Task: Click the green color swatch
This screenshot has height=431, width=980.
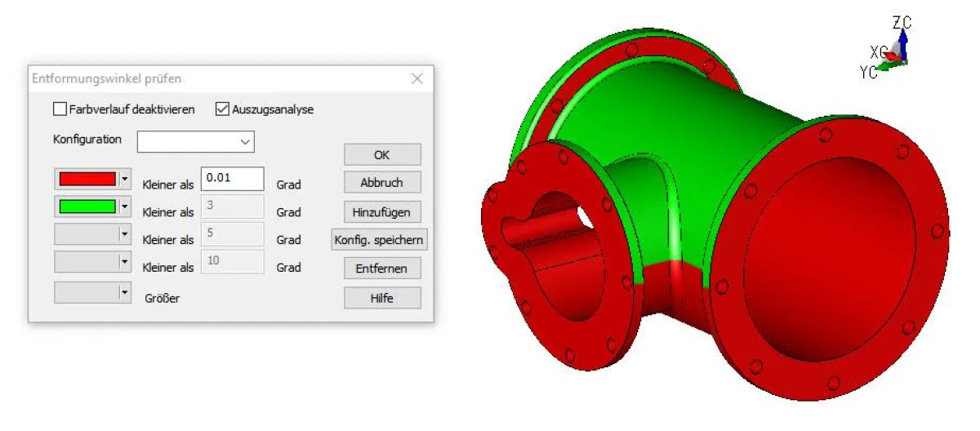Action: (x=87, y=207)
